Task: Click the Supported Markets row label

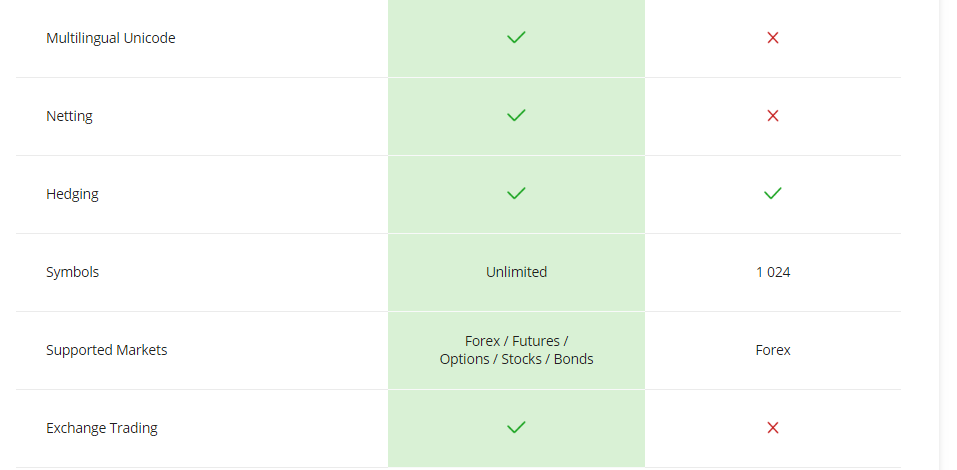Action: 107,350
